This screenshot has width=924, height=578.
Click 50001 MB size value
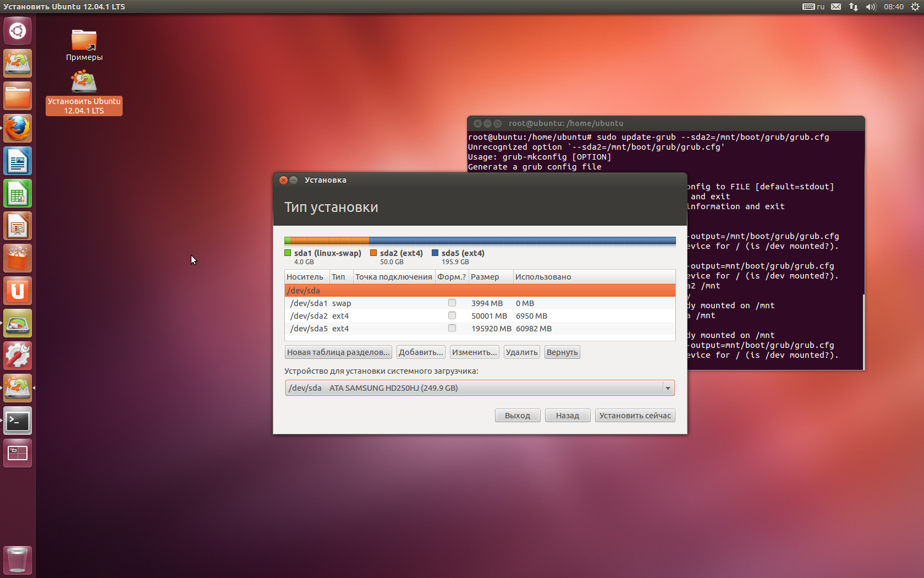489,316
